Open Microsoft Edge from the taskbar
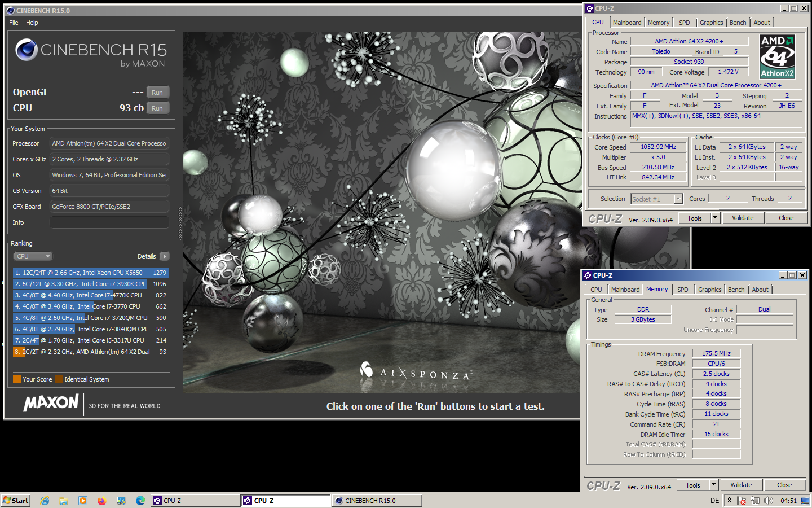Viewport: 812px width, 508px height. (x=140, y=501)
